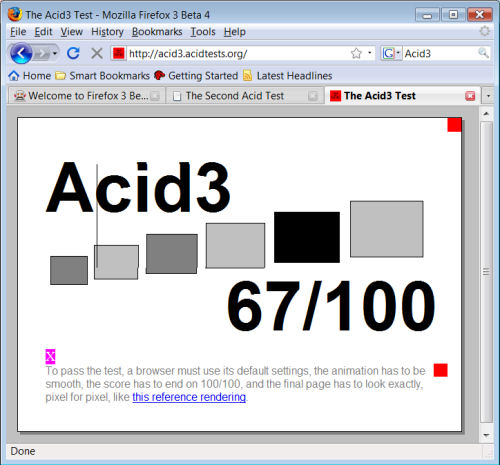Open the File menu
This screenshot has height=465, width=500.
tap(18, 32)
